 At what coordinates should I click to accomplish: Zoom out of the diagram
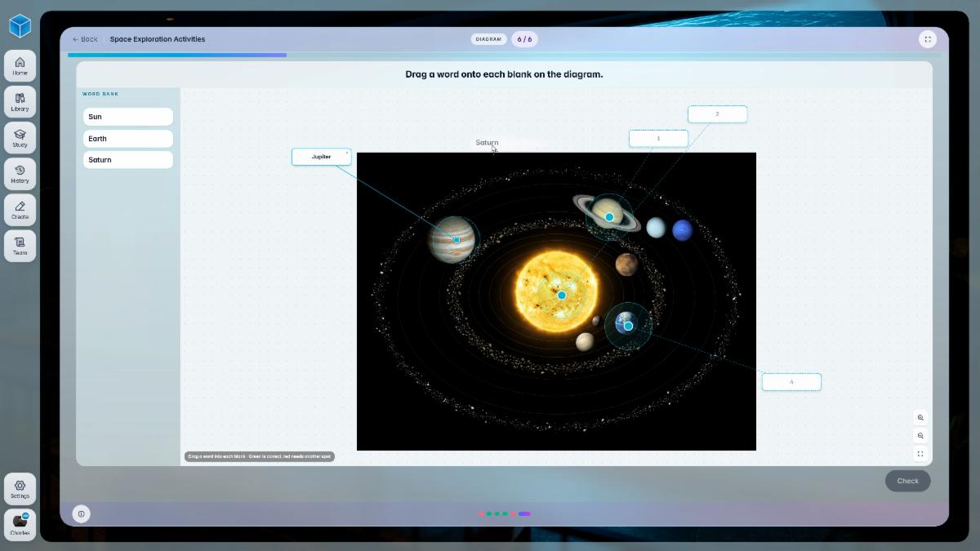tap(920, 436)
